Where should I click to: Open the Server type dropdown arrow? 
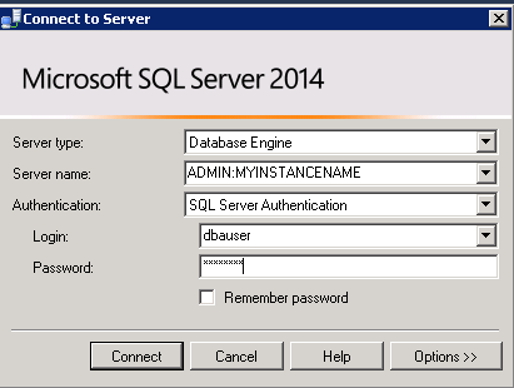pos(486,142)
